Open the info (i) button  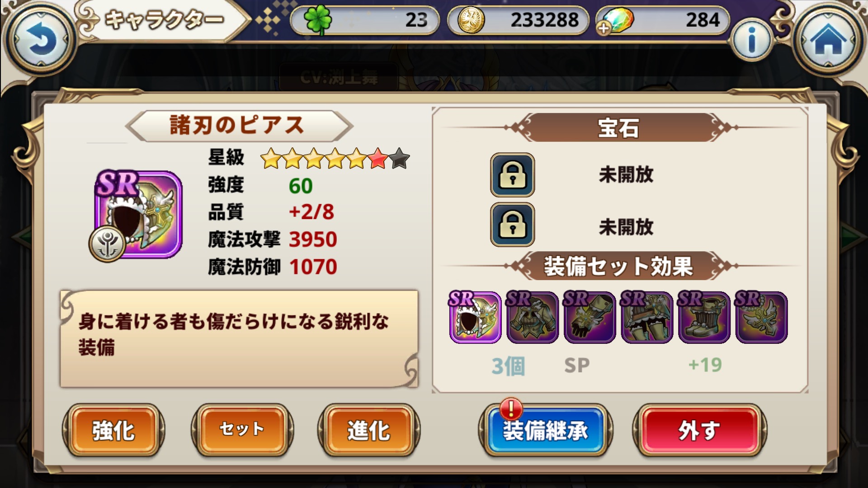tap(752, 40)
